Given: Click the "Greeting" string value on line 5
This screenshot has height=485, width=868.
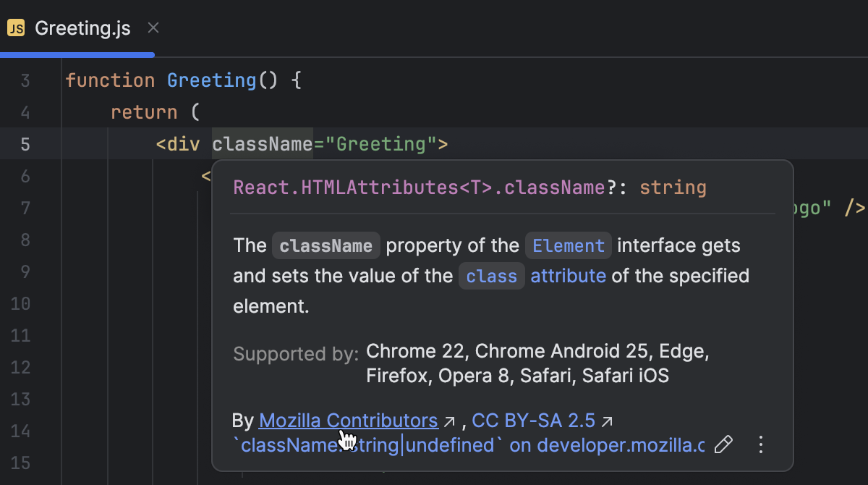Looking at the screenshot, I should (x=381, y=144).
